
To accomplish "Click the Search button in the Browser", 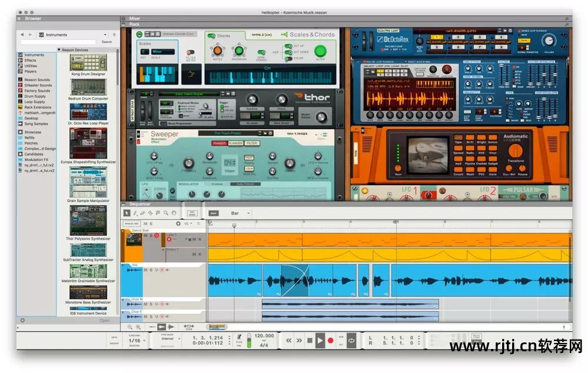I will [107, 42].
